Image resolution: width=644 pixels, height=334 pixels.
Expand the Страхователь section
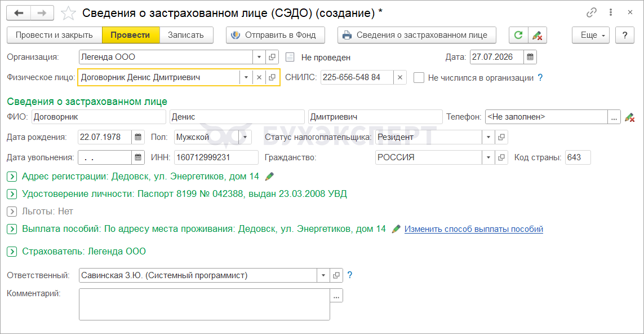[x=12, y=251]
